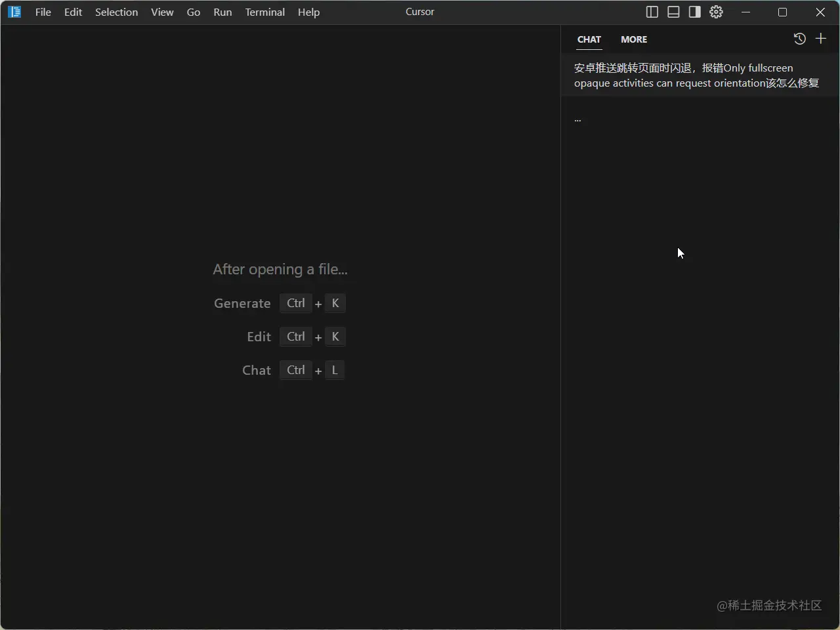
Task: Switch to the CHAT tab
Action: [x=589, y=39]
